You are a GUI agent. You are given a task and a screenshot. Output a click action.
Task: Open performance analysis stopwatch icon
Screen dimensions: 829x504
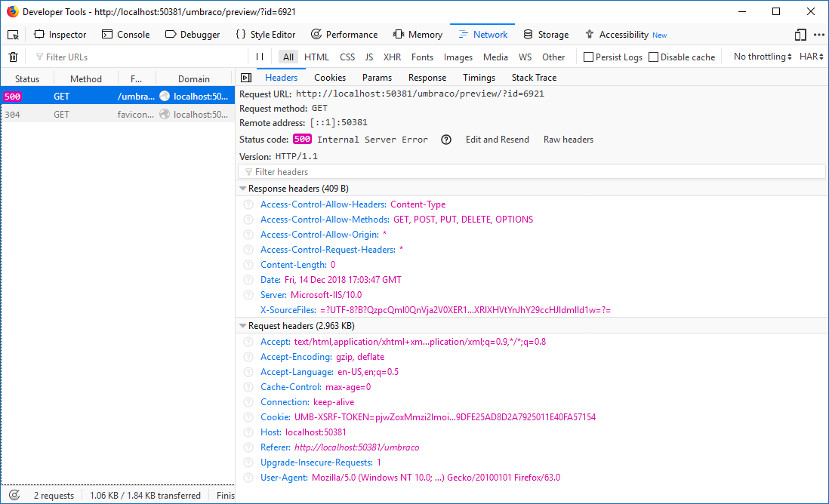coord(14,495)
